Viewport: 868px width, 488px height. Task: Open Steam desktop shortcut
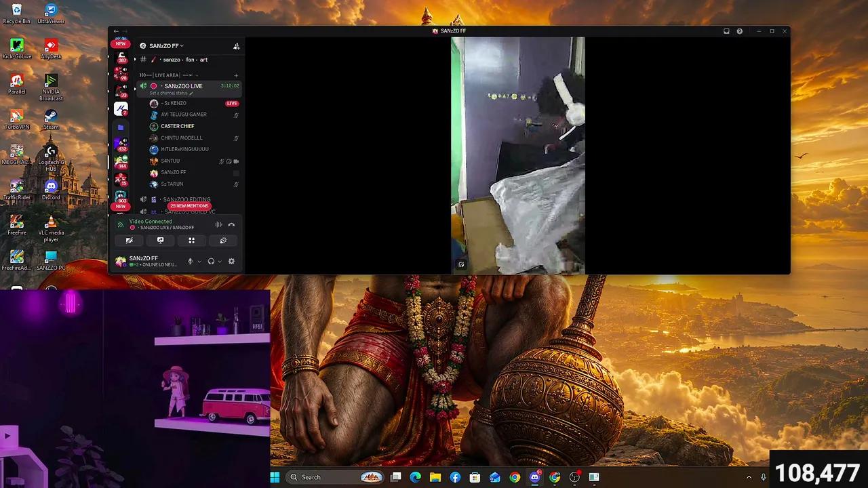(51, 119)
